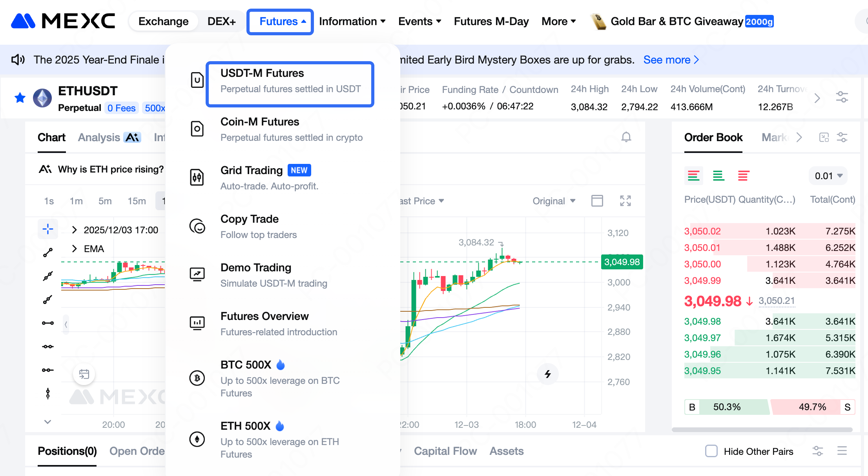This screenshot has height=476, width=868.
Task: Click the order book horizontal scrollbar
Action: pos(761,430)
